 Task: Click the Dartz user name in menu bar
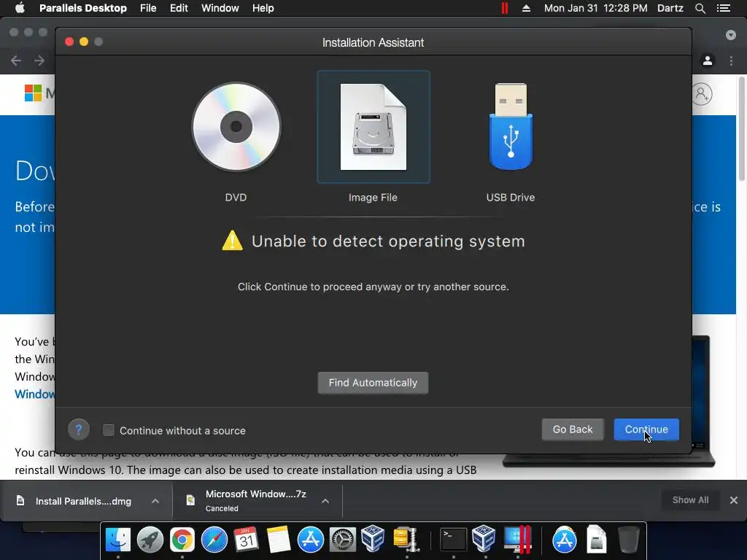tap(670, 8)
